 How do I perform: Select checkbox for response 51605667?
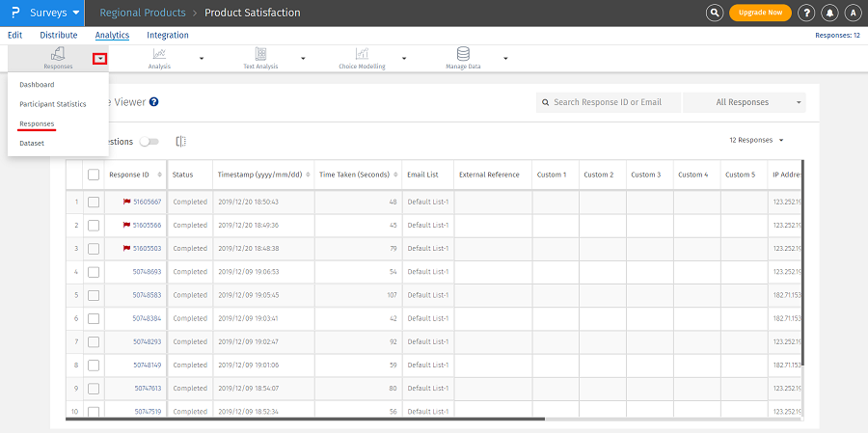tap(94, 203)
